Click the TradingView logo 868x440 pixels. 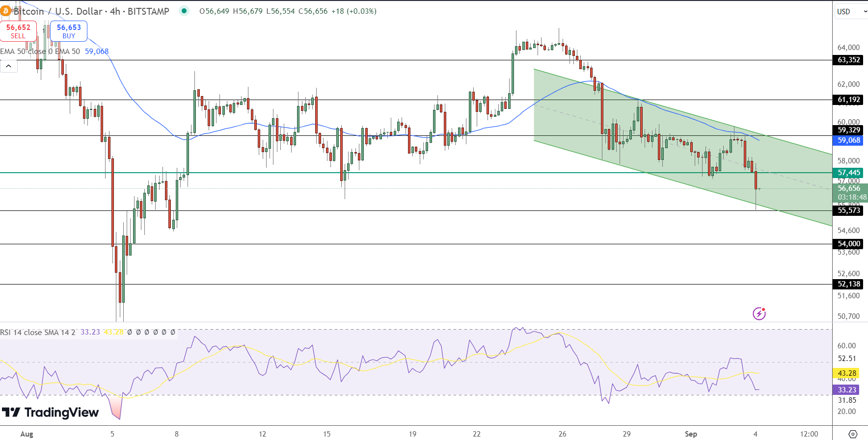pos(50,413)
